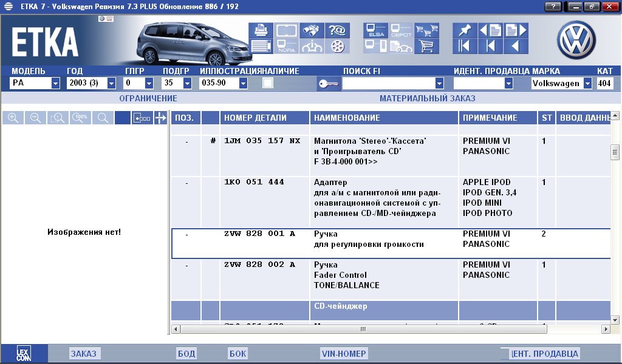Viewport: 622px width, 364px height.
Task: Click the NORA icon
Action: [287, 46]
